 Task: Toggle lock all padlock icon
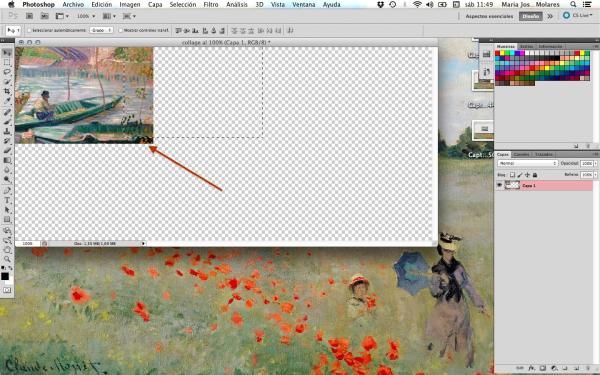click(x=535, y=175)
